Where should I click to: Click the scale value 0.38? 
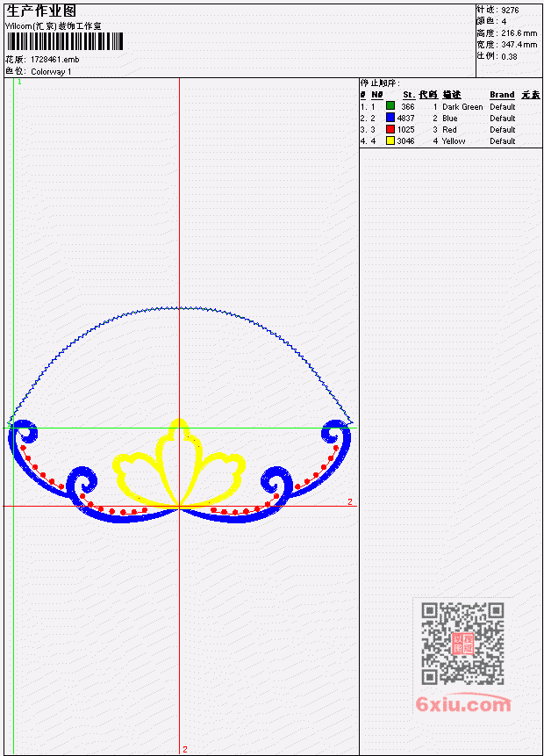(509, 56)
